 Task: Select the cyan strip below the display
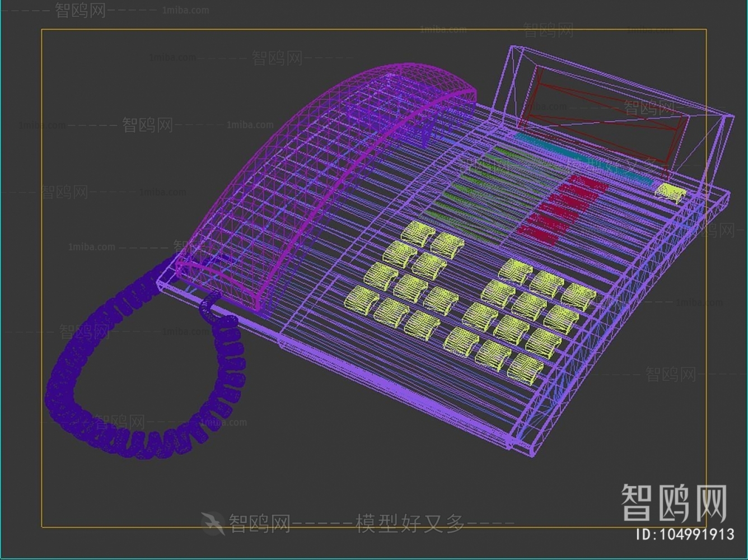582,157
